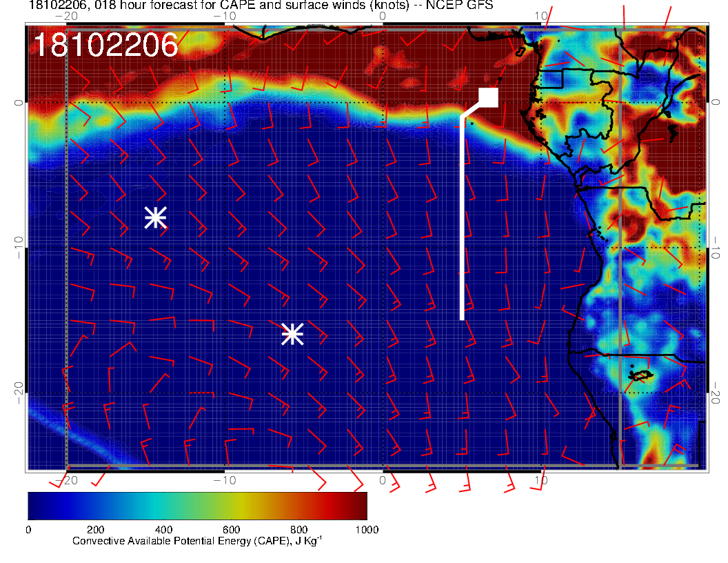Click the 10 longitude label on bottom axis
Image resolution: width=728 pixels, height=563 pixels.
tap(541, 480)
